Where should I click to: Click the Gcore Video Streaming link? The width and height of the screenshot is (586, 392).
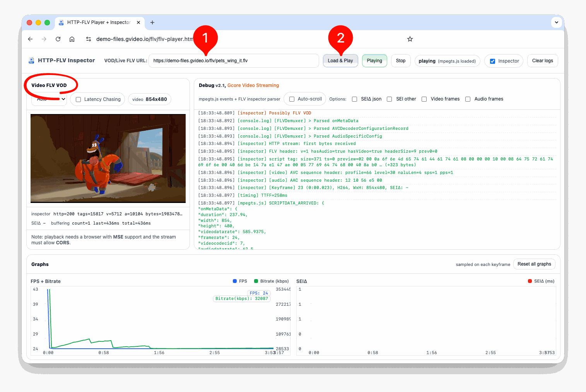253,85
